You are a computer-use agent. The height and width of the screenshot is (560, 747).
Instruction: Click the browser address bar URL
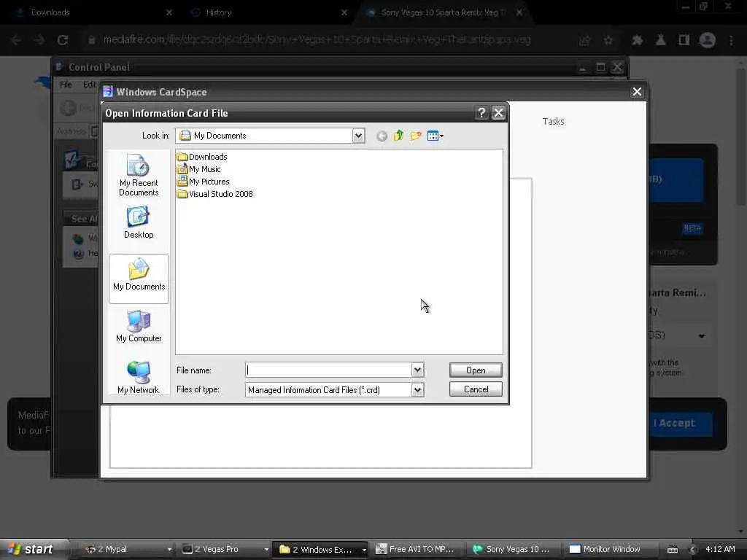317,40
